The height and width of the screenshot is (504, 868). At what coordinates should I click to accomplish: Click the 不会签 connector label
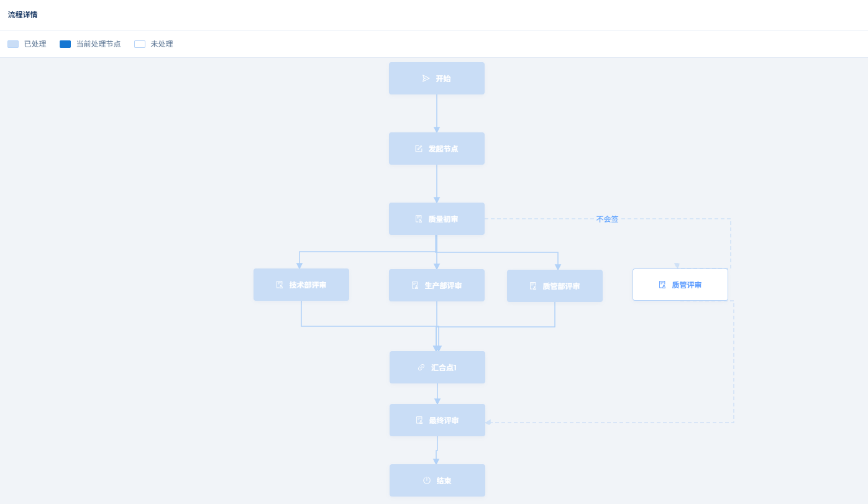tap(607, 219)
